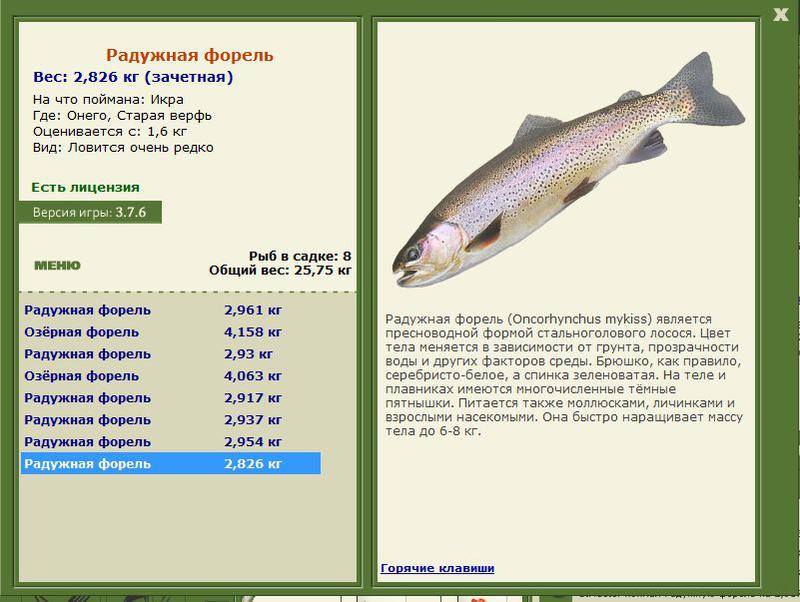The width and height of the screenshot is (800, 602).
Task: Select Озёрная форель 4,063 кг row
Action: (170, 375)
